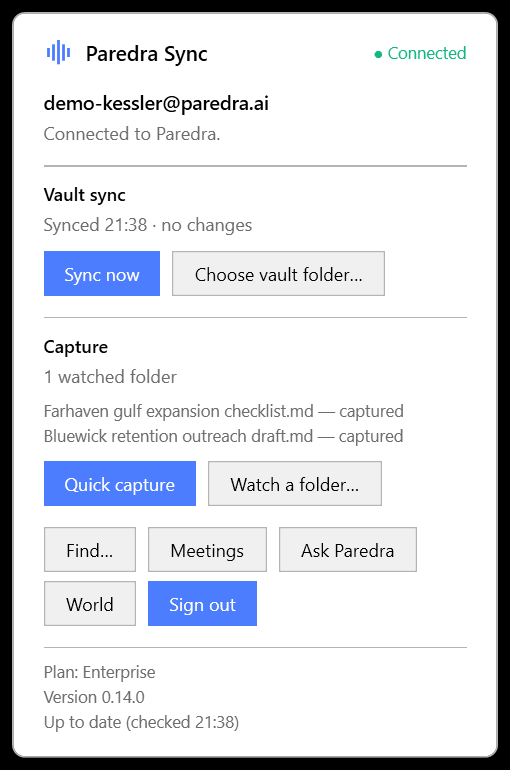510x770 pixels.
Task: Click the demo-kessler@paredra.ai account email
Action: tap(156, 104)
